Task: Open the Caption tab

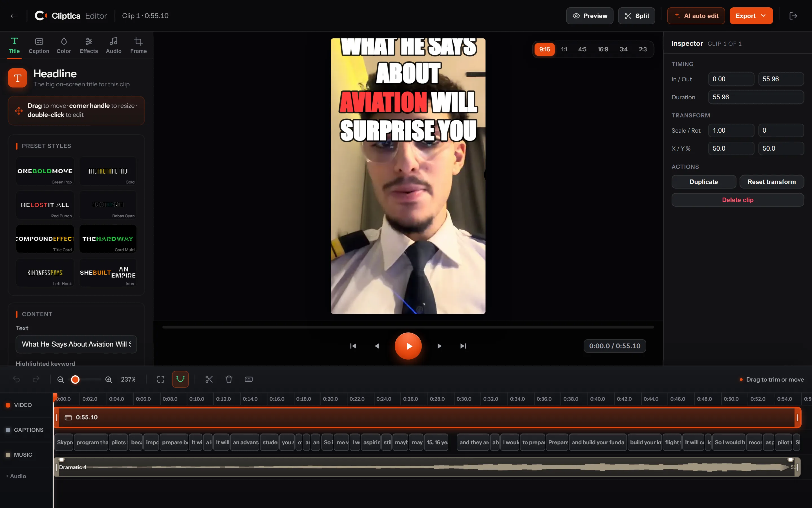Action: (x=39, y=46)
